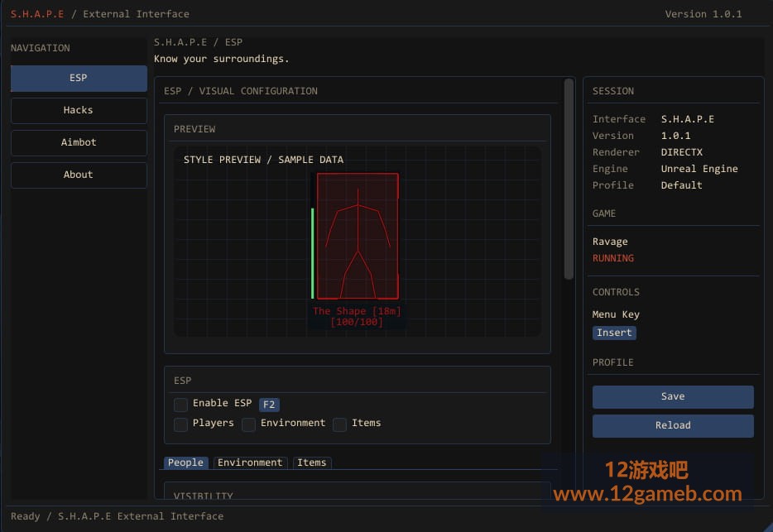
Task: Click the RUNNING game status text
Action: pyautogui.click(x=613, y=258)
